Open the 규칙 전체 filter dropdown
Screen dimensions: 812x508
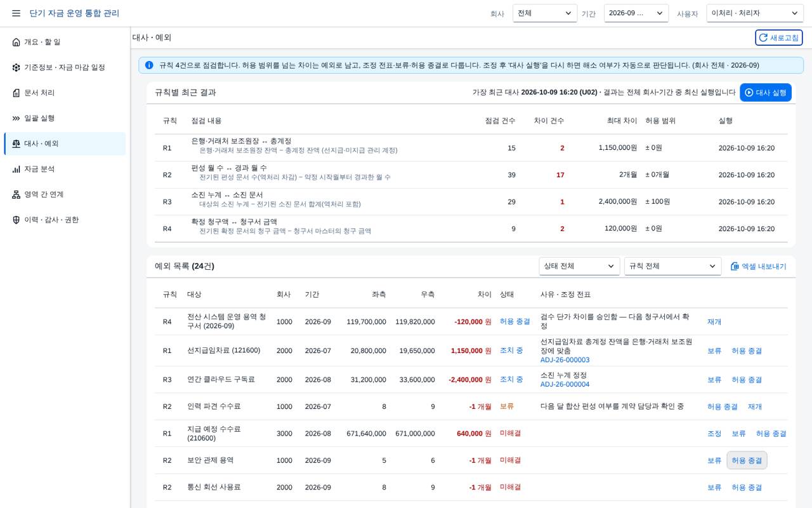click(673, 266)
